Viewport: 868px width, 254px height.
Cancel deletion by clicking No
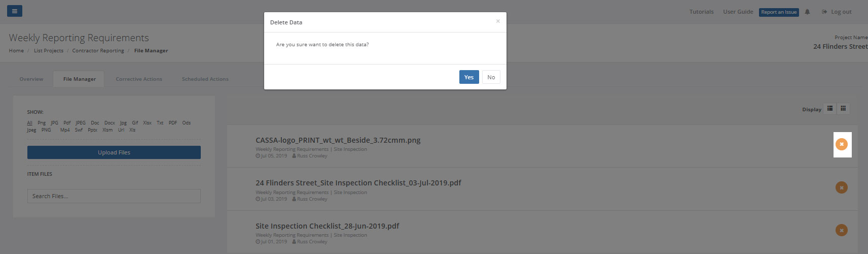491,77
